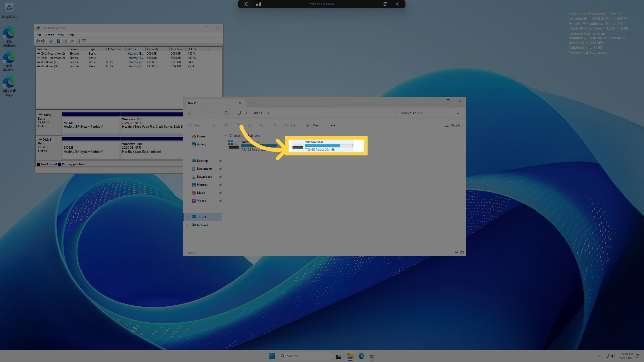Open the Documents quick access folder

click(x=205, y=169)
